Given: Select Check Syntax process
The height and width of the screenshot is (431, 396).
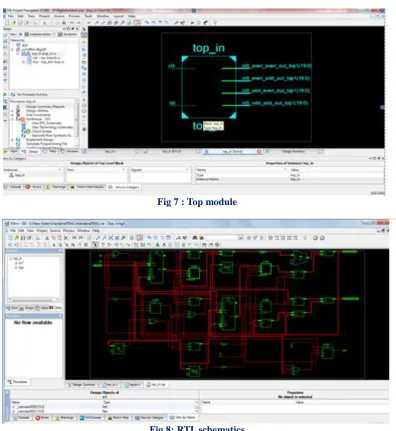Looking at the screenshot, I should (42, 131).
